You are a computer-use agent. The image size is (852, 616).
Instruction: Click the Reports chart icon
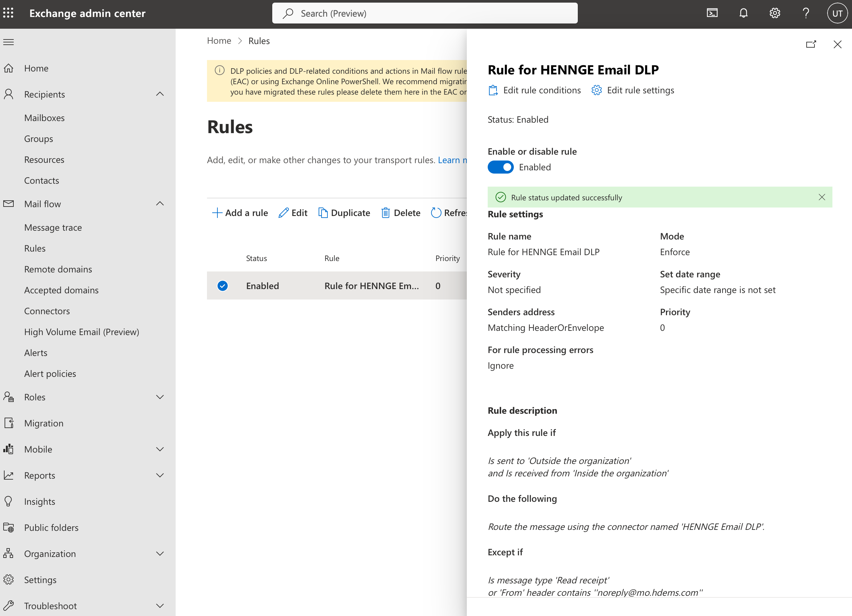pos(8,475)
